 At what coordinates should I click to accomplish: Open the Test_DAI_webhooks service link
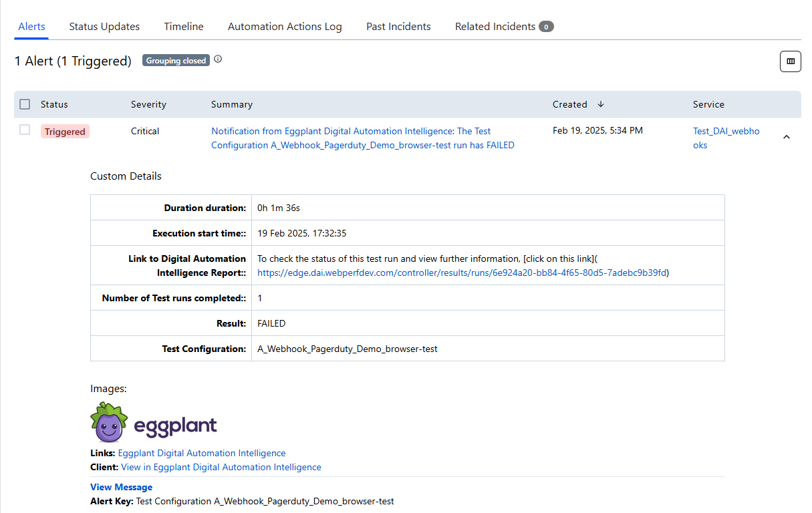(726, 138)
